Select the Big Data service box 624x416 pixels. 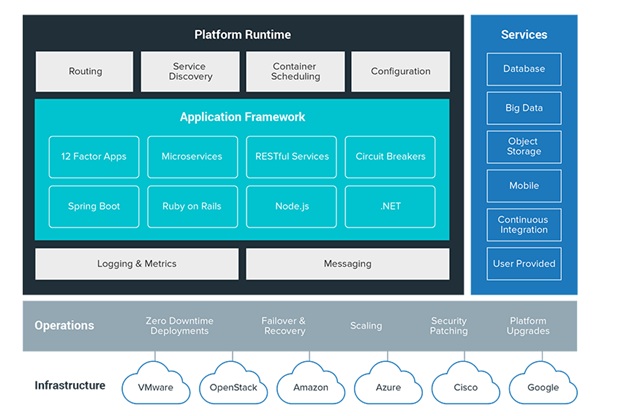(524, 108)
